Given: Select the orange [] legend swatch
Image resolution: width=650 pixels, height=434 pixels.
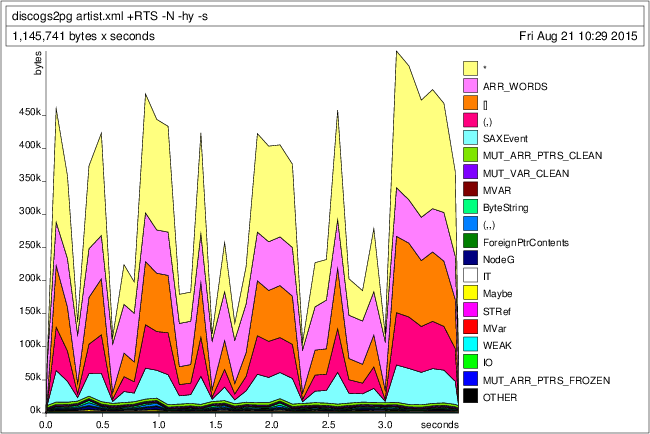Looking at the screenshot, I should coord(470,103).
